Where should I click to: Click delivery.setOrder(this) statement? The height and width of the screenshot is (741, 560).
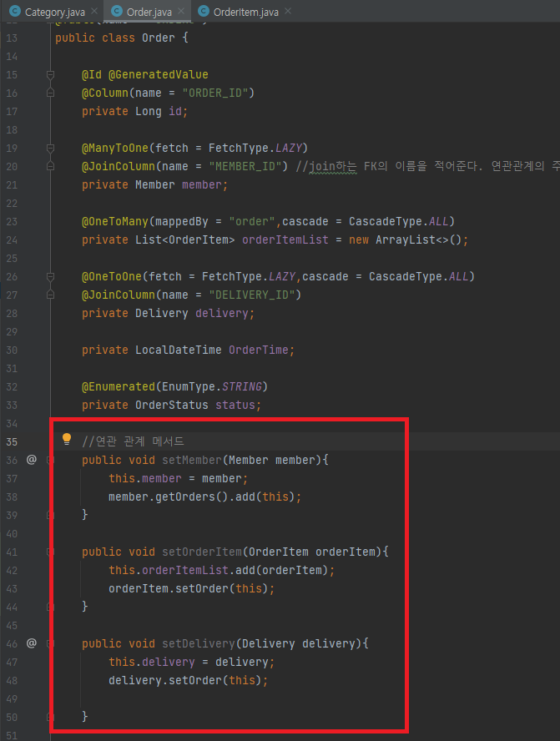pos(188,681)
